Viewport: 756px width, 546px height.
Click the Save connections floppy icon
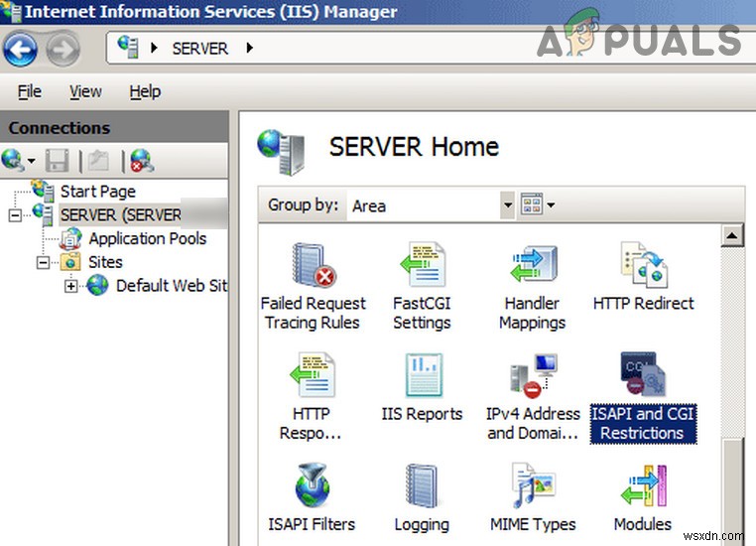(x=57, y=161)
